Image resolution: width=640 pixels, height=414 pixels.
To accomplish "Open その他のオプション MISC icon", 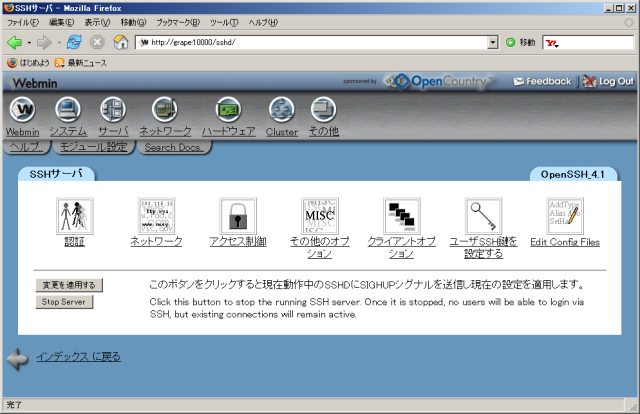I will (320, 216).
